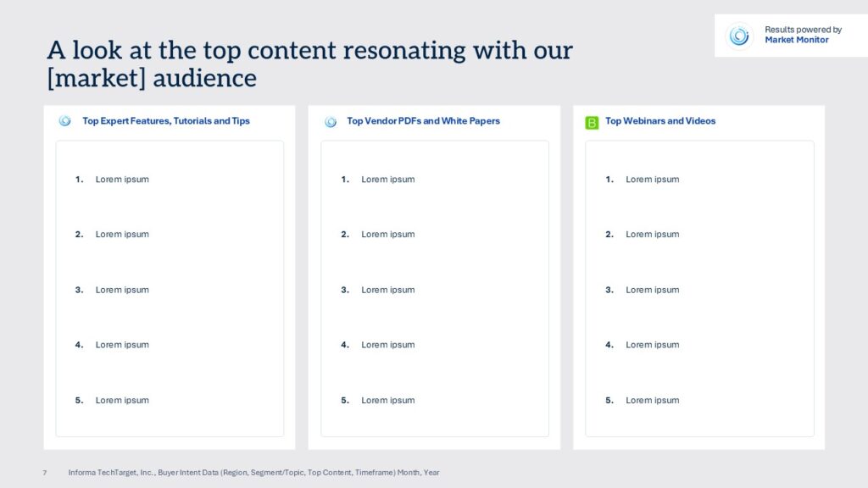868x488 pixels.
Task: Click the "Top Vendor PDFs and White Papers" heading
Action: (423, 121)
